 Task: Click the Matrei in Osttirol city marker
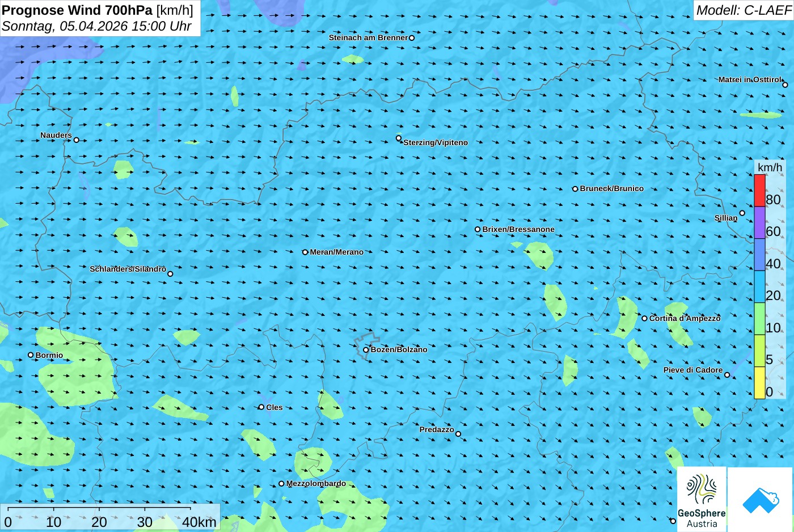coord(785,85)
